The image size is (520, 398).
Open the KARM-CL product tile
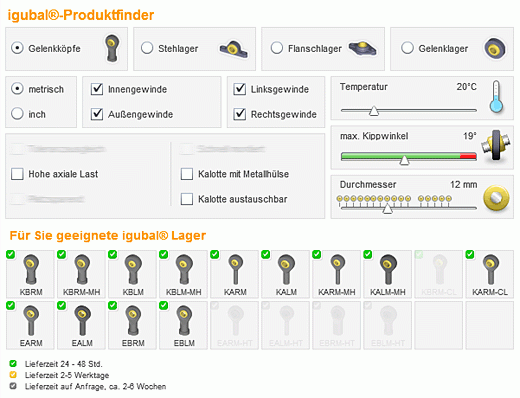click(x=489, y=274)
